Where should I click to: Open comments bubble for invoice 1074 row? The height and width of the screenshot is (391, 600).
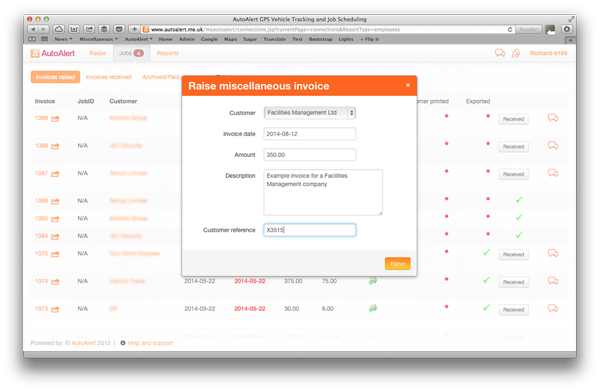(553, 281)
